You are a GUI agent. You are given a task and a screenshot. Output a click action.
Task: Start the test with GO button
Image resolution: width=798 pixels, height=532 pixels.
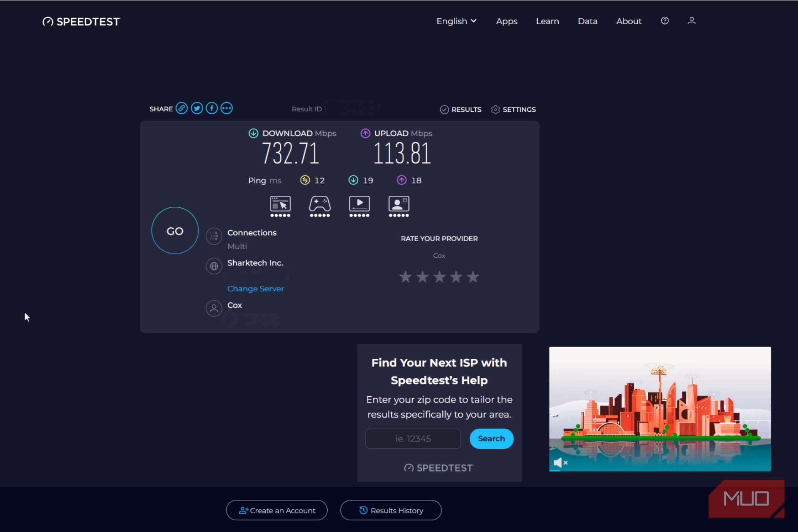point(175,231)
